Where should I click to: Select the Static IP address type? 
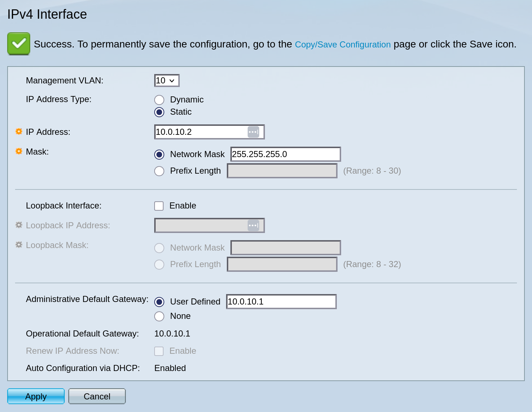159,112
